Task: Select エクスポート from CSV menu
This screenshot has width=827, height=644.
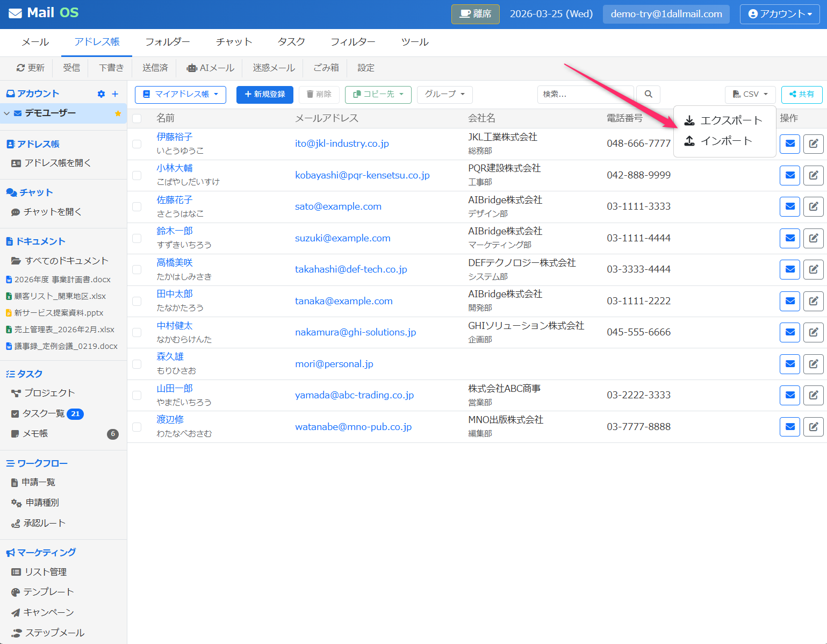Action: pos(723,120)
